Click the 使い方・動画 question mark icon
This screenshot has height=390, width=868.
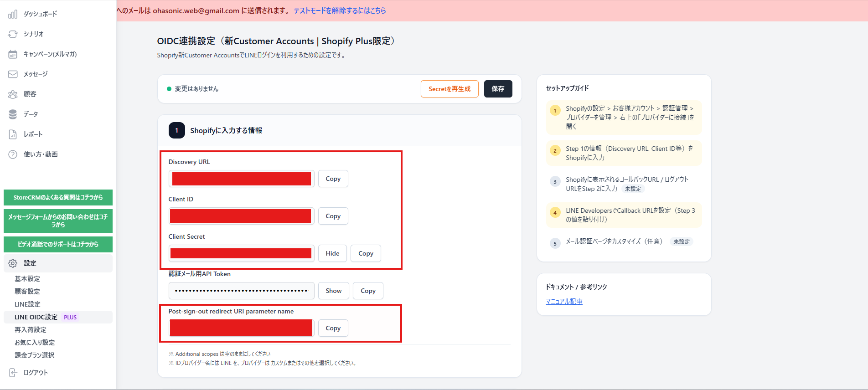coord(13,154)
